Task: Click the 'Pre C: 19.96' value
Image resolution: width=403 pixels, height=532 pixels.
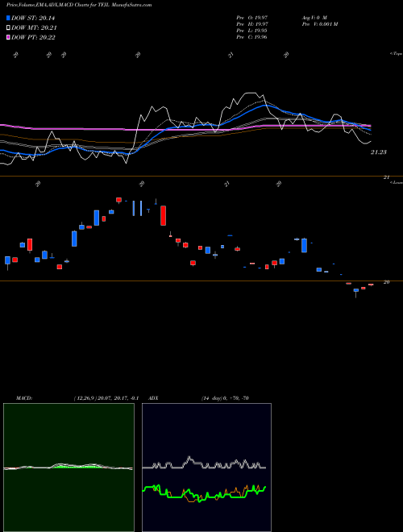Action: coord(251,37)
